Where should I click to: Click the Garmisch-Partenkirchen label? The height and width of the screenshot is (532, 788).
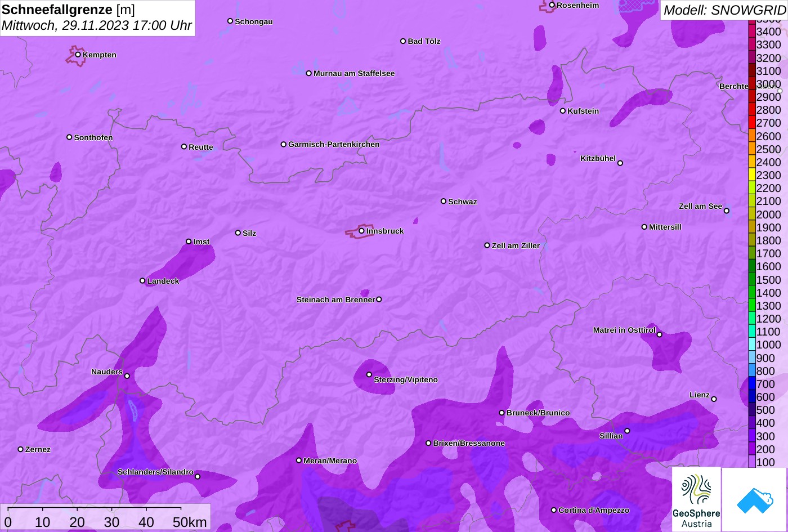click(334, 144)
